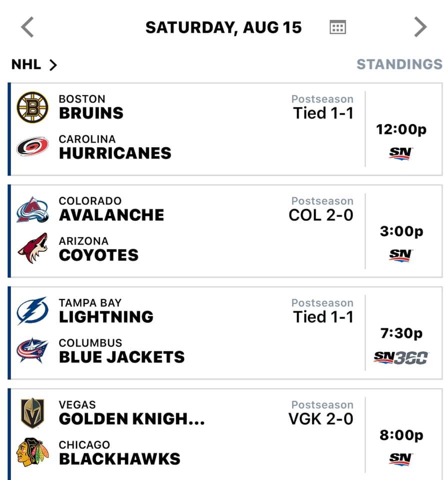Click the Vegas Golden Knights logo
This screenshot has height=480, width=448.
pyautogui.click(x=32, y=413)
